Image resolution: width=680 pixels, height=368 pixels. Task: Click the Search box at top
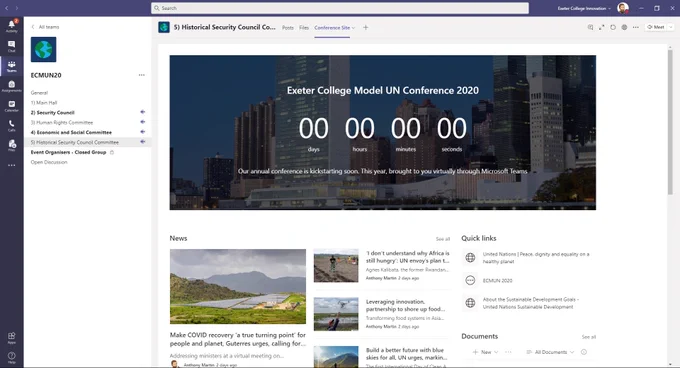[340, 8]
